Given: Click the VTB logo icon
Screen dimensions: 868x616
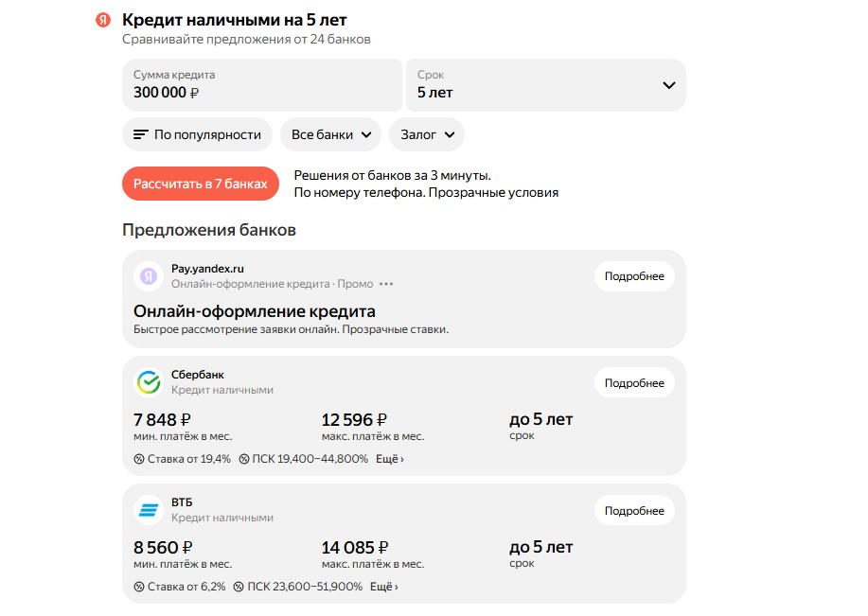Looking at the screenshot, I should coord(149,510).
